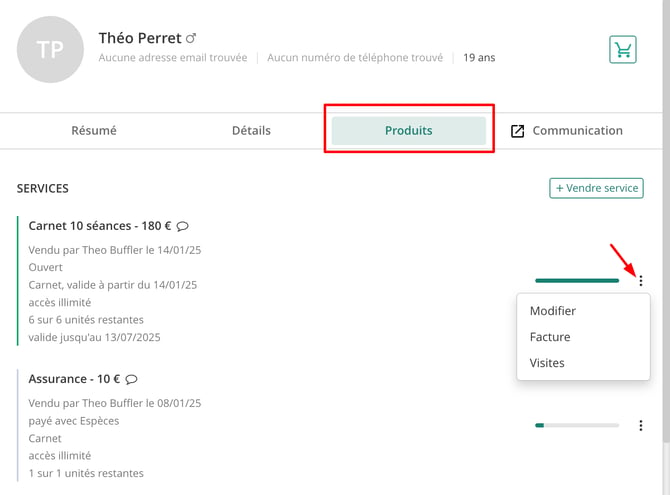Click the TP avatar circle
This screenshot has width=670, height=495.
click(50, 50)
